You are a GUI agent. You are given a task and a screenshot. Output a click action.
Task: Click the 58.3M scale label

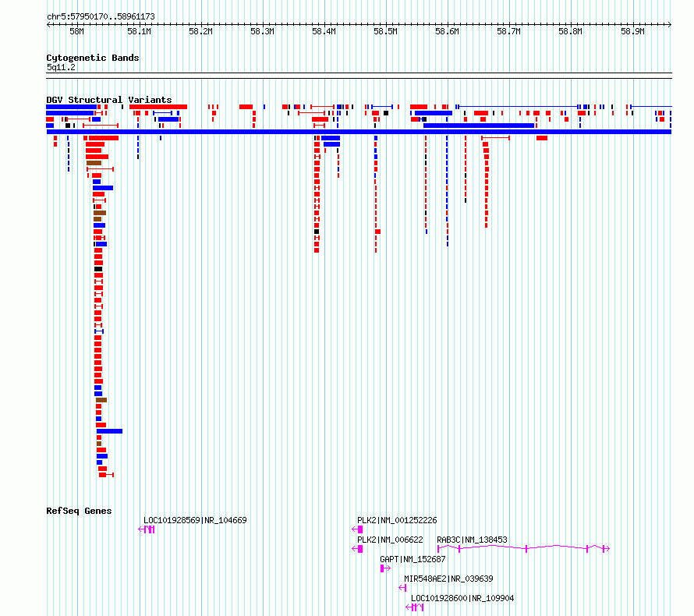(262, 31)
